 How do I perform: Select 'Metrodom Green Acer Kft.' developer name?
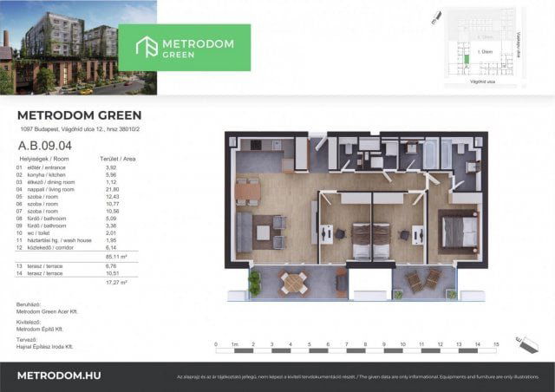[x=47, y=311]
